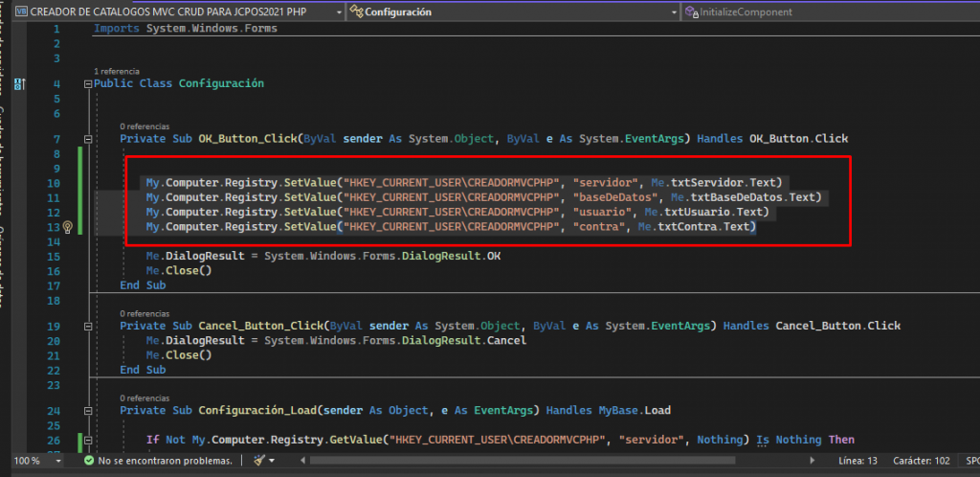
Task: Open the Configuración type dropdown arrow
Action: (673, 12)
